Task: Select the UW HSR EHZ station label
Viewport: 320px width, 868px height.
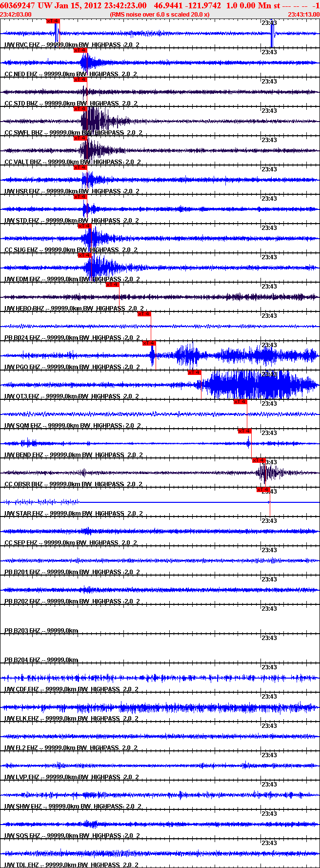Action: [72, 191]
